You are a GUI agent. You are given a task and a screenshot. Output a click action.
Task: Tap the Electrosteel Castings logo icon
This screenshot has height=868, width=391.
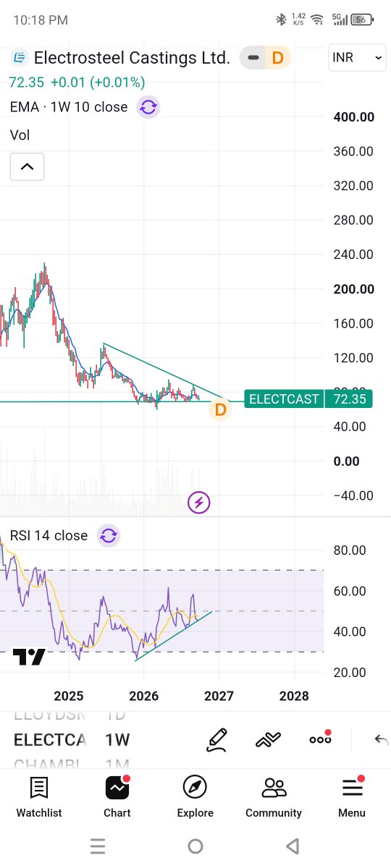[19, 58]
